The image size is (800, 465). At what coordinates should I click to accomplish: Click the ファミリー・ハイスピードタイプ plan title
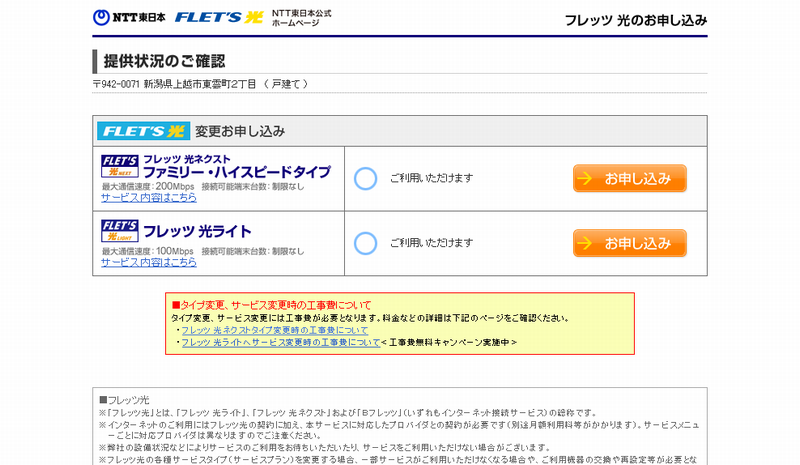[237, 172]
